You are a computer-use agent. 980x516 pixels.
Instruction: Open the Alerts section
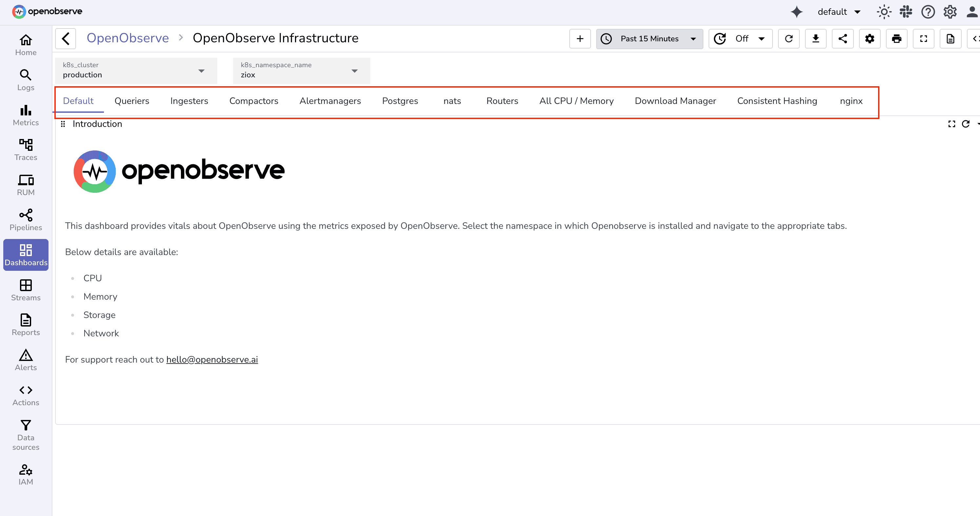(x=26, y=360)
